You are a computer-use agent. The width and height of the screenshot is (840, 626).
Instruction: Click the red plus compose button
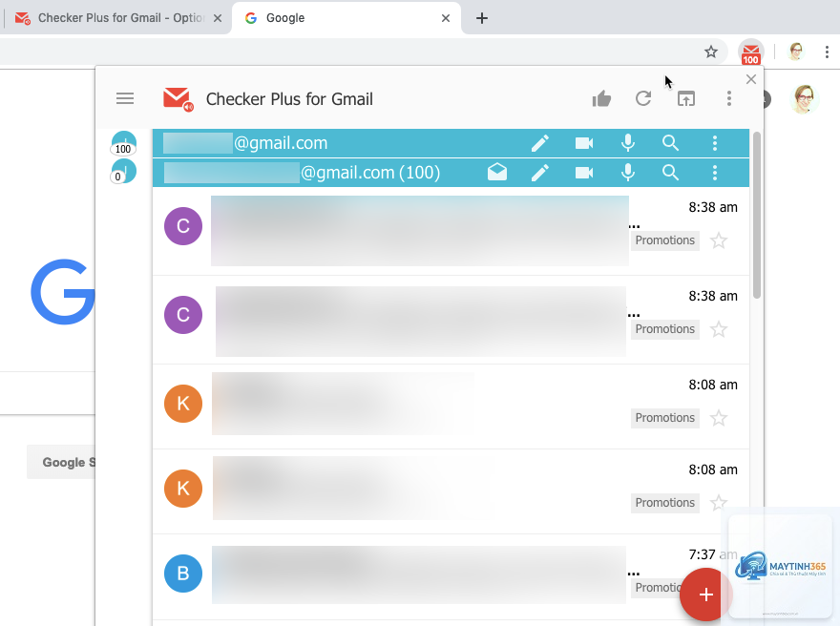(705, 595)
